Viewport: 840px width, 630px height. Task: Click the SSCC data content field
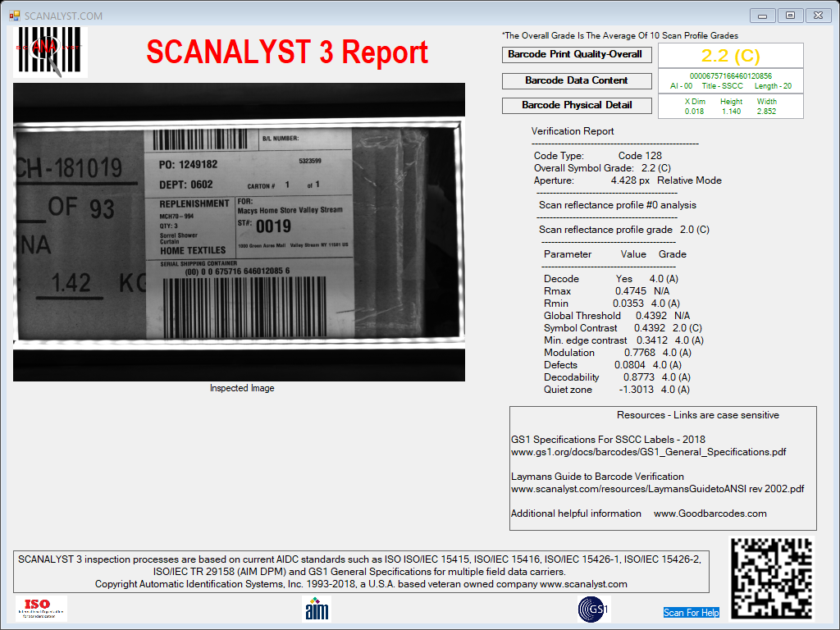pos(730,81)
